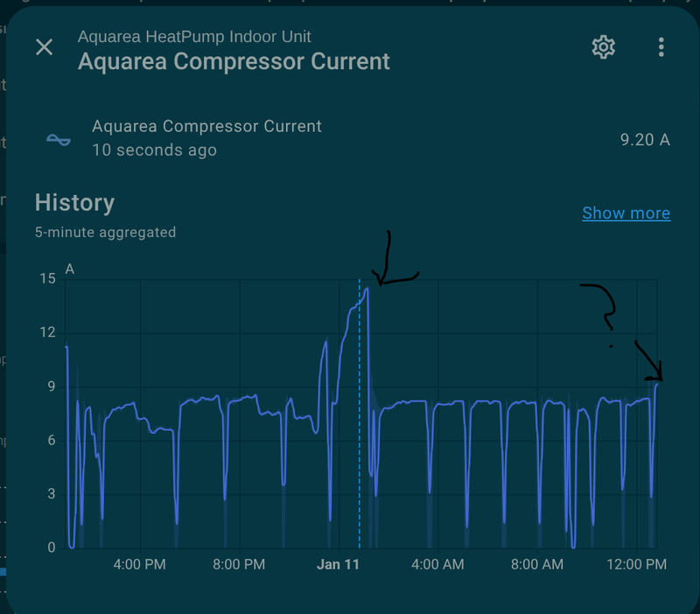Open entity settings with the gear icon

click(603, 47)
